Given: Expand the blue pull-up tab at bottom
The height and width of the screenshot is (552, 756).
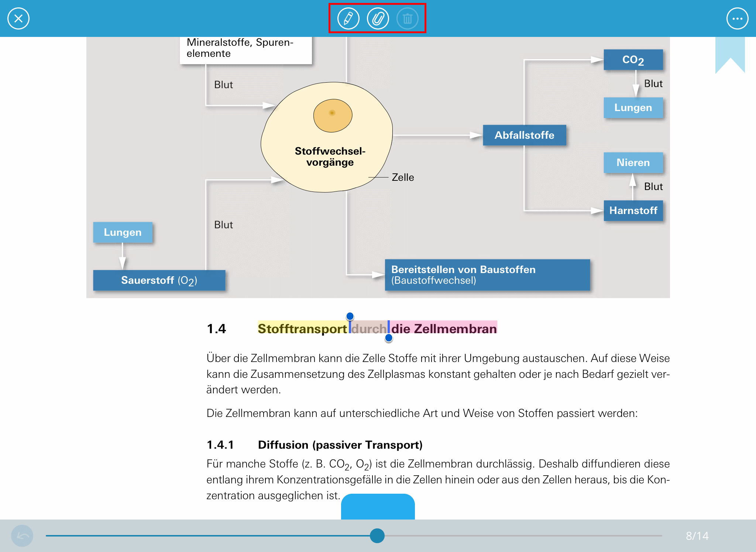Looking at the screenshot, I should (x=378, y=507).
